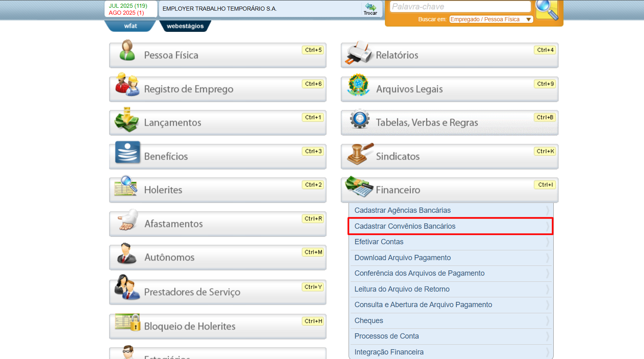The width and height of the screenshot is (644, 359).
Task: Select the JUL 2025 (119) period
Action: coord(128,6)
